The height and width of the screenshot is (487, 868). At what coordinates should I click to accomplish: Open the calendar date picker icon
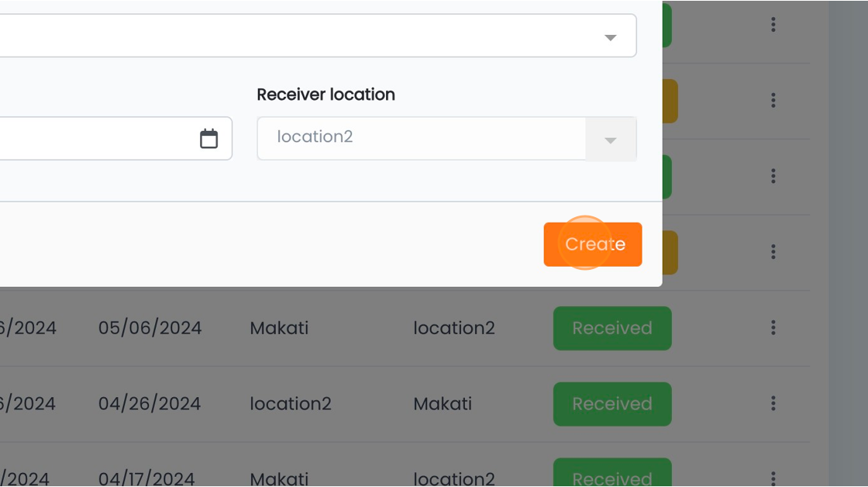(208, 139)
